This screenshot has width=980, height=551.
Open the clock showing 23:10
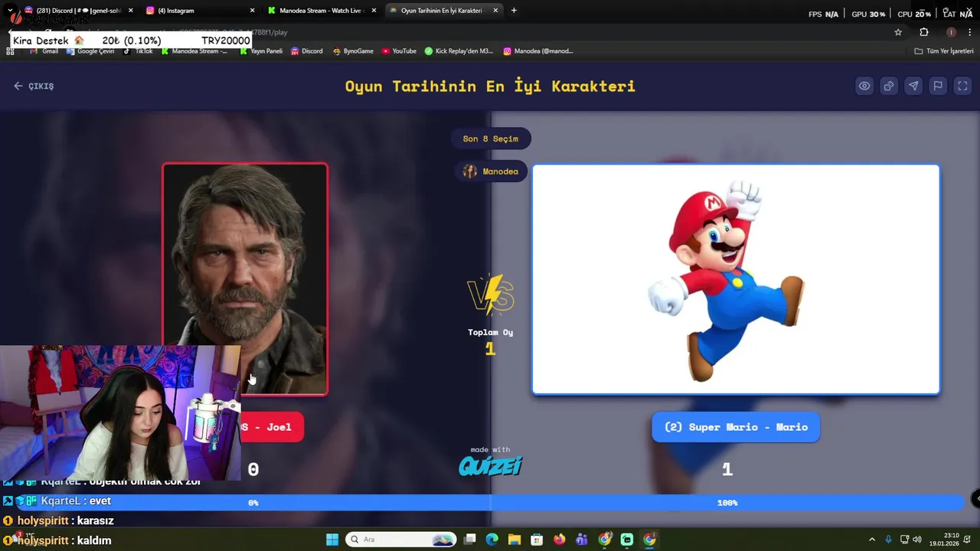click(x=944, y=540)
